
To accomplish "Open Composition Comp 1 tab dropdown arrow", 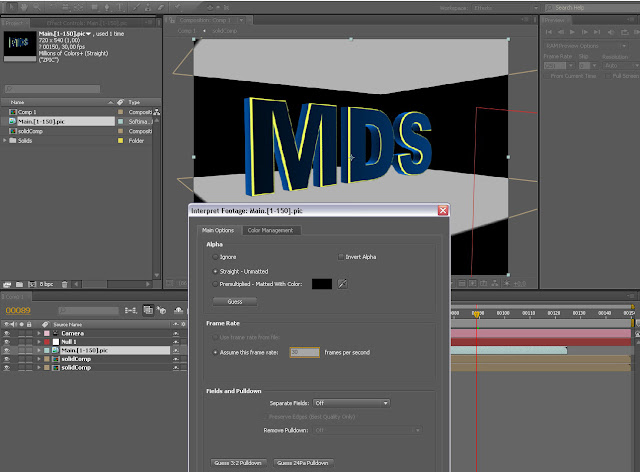I will click(x=241, y=20).
